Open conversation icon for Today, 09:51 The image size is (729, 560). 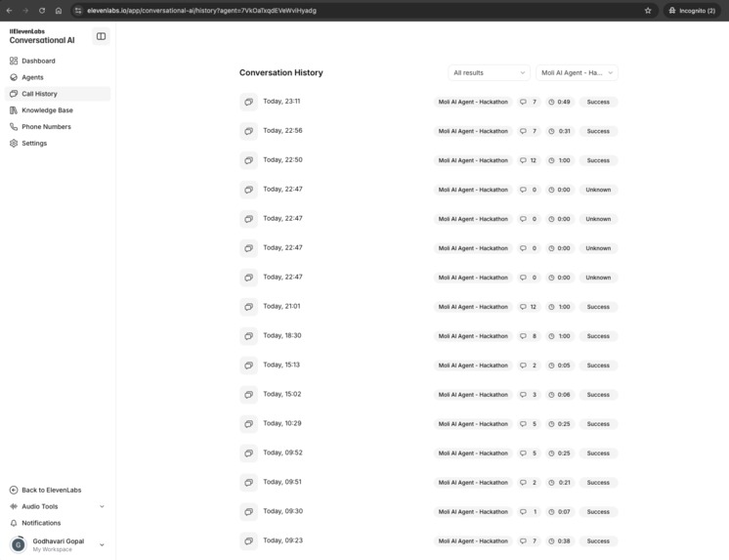(x=249, y=483)
